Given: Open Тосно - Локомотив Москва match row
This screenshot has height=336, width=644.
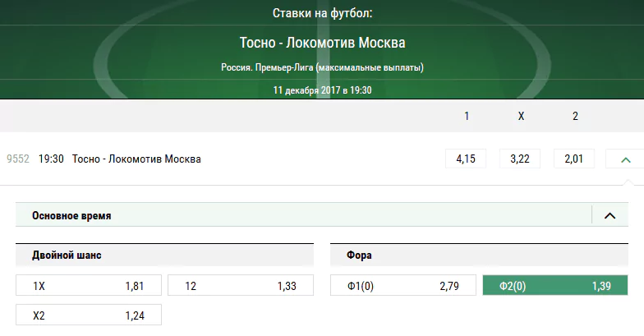Looking at the screenshot, I should (136, 159).
